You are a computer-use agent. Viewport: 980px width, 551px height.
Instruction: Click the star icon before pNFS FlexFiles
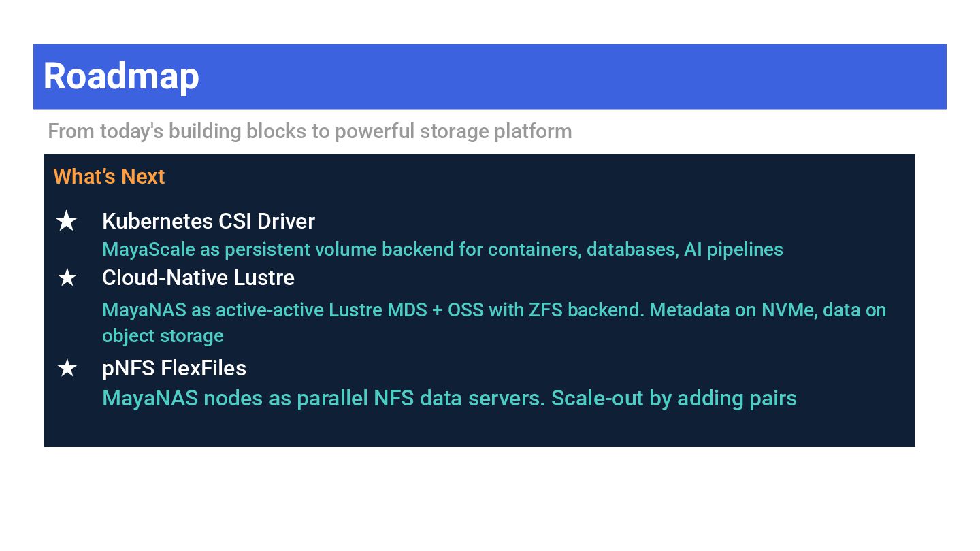tap(67, 368)
